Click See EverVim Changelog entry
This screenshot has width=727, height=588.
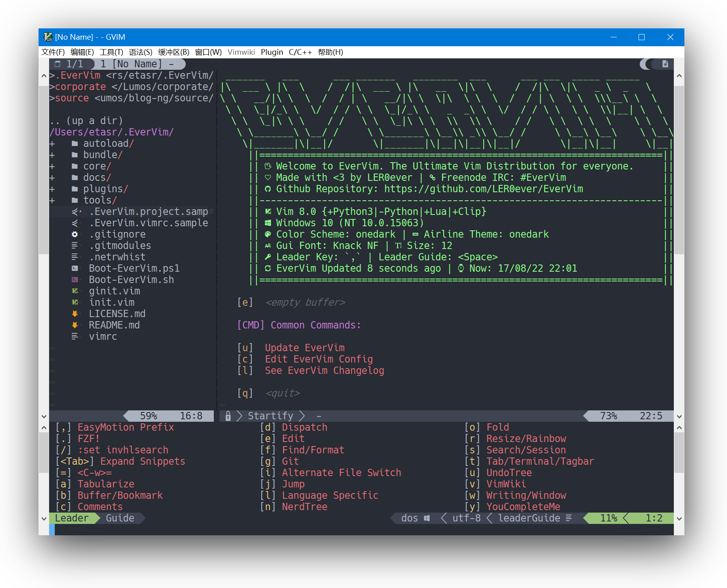pos(324,371)
